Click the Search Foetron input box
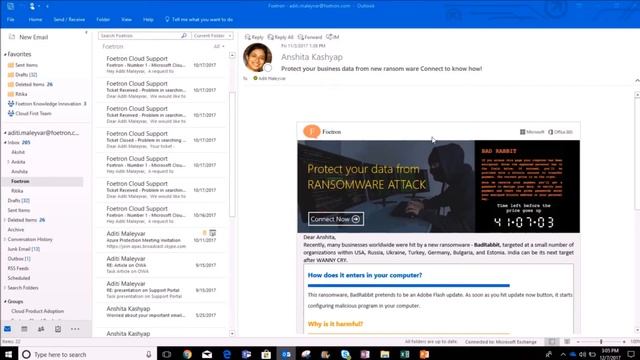This screenshot has height=360, width=640. tap(140, 36)
